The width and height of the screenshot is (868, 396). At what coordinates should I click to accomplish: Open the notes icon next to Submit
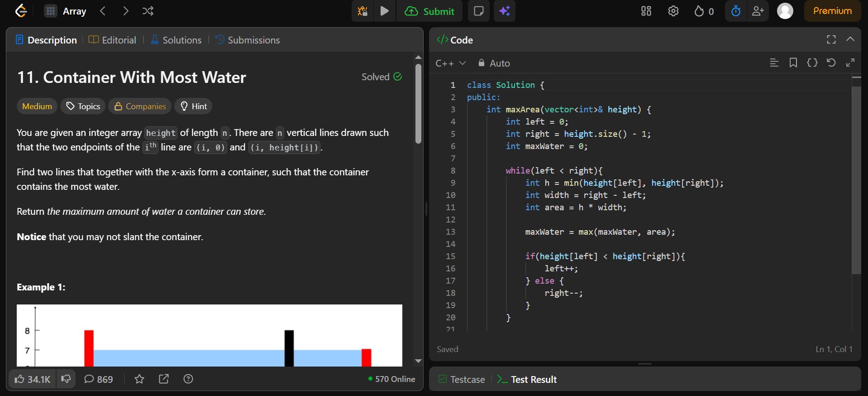click(478, 11)
